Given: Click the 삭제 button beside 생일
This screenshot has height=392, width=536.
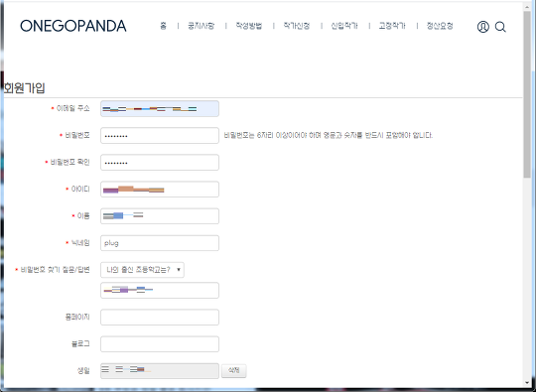Looking at the screenshot, I should 234,371.
